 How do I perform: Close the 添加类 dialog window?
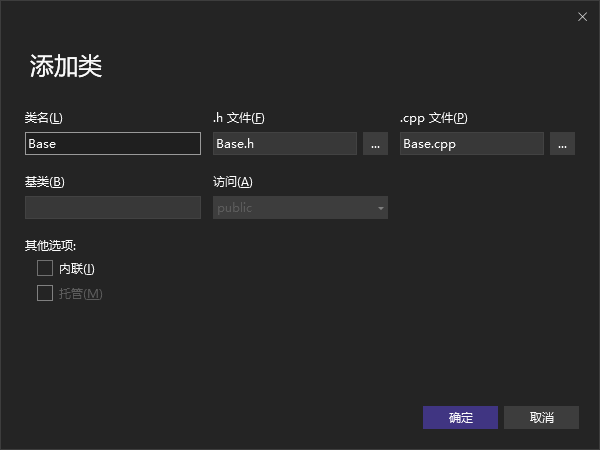pyautogui.click(x=582, y=17)
